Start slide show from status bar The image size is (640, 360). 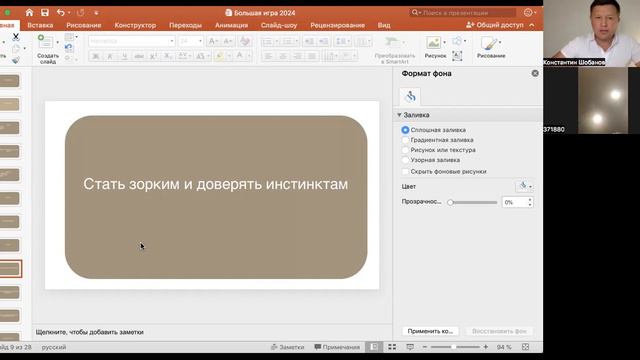pos(410,347)
